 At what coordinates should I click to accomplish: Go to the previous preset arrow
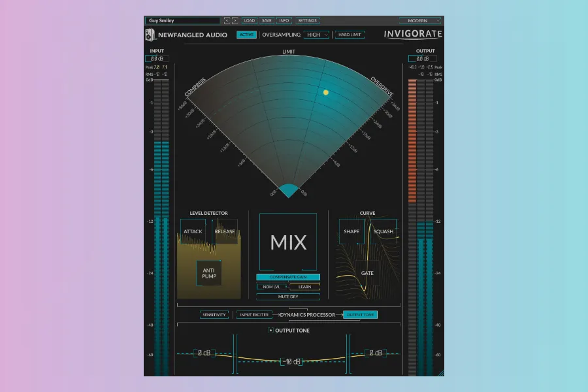point(227,21)
